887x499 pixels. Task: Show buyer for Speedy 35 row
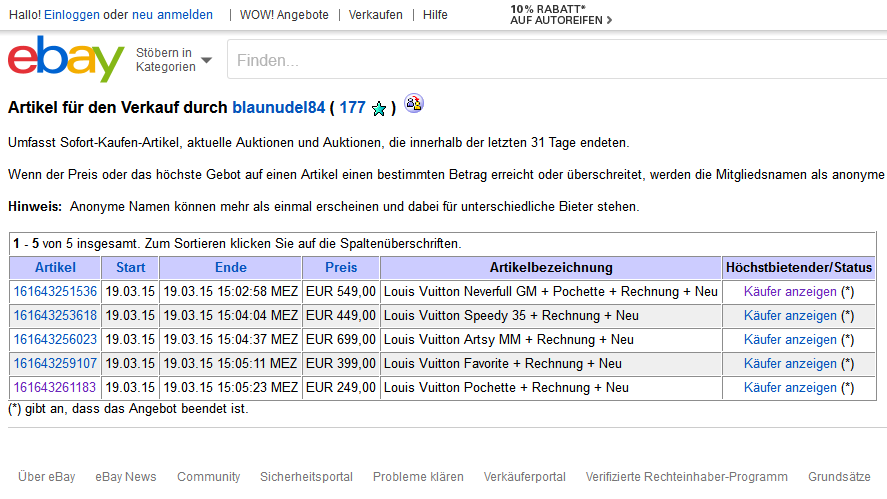click(x=790, y=316)
